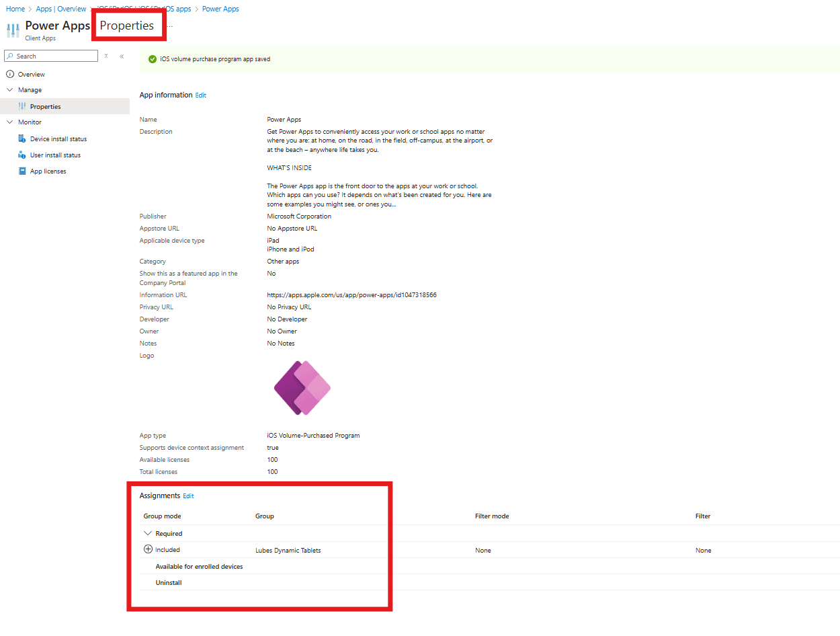Click the Properties sliders icon in sidebar
This screenshot has height=636, width=840.
[22, 106]
